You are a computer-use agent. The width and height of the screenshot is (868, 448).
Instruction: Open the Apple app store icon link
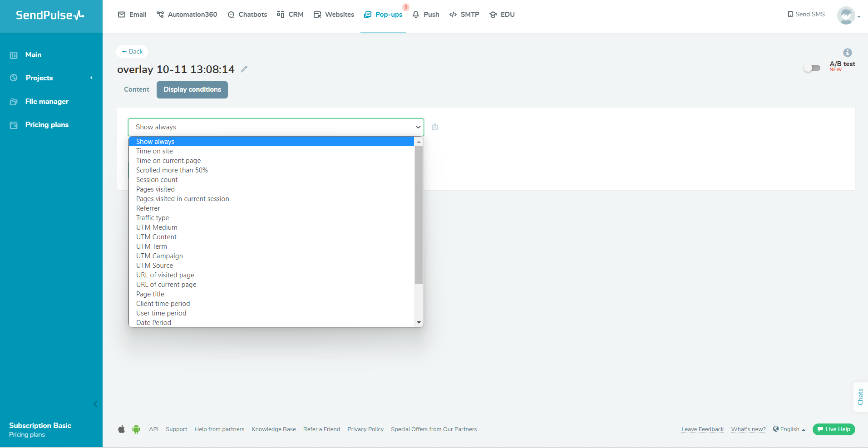pos(122,429)
